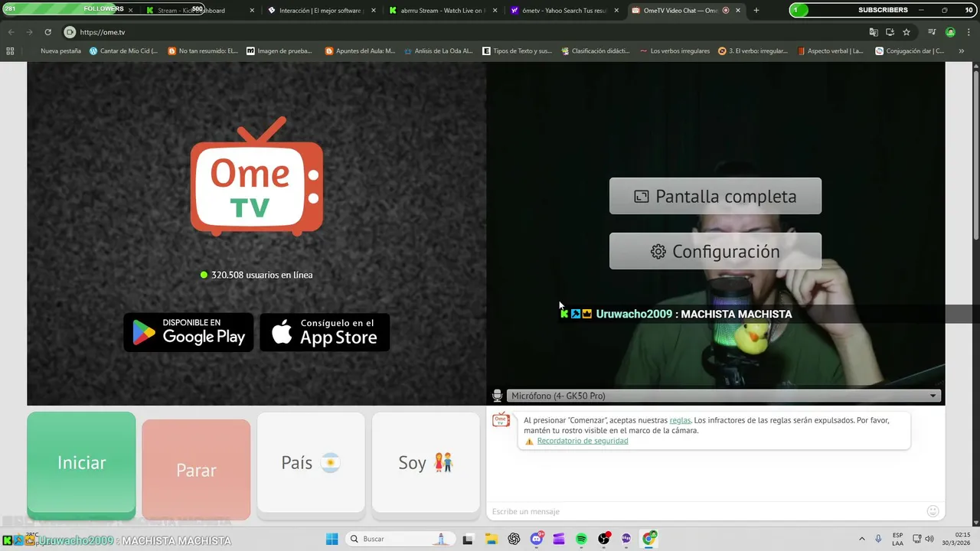Open Clasificación didáctica bookmark
The height and width of the screenshot is (551, 980).
[595, 51]
